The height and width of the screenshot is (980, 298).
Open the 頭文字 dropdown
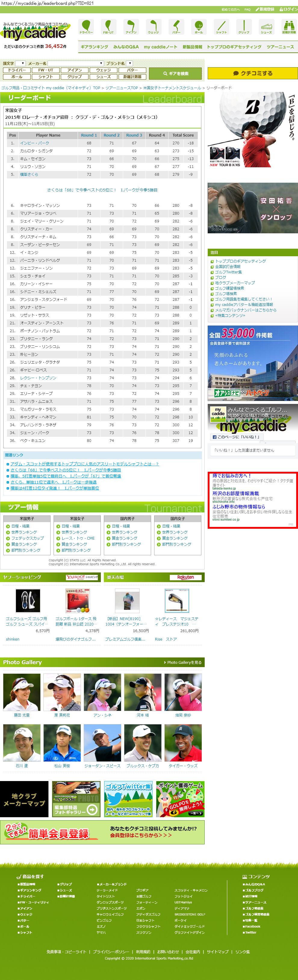point(20,63)
